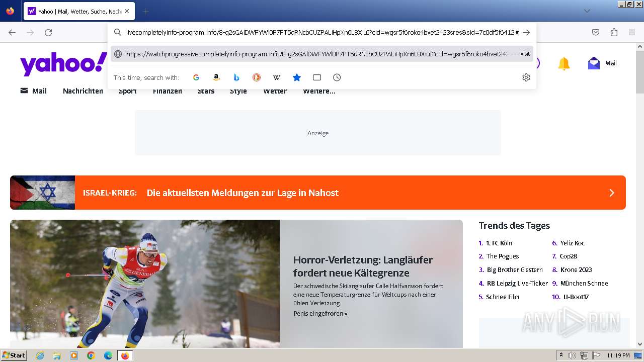Search with Wikipedia icon in URL dropdown

[x=277, y=77]
